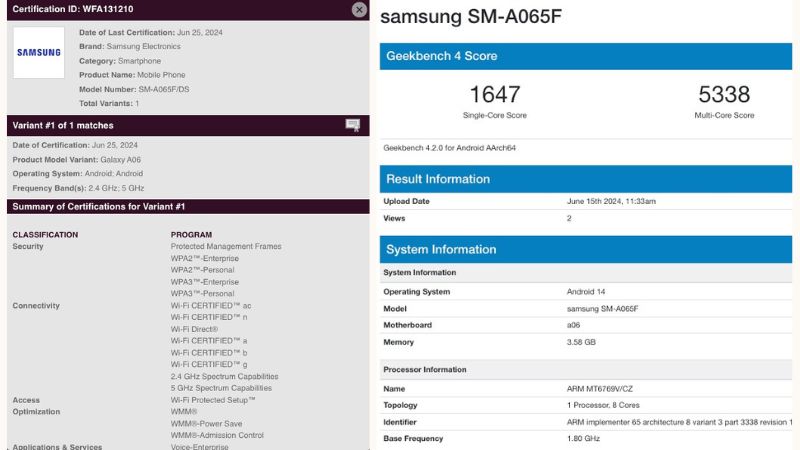This screenshot has height=450, width=800.
Task: Click the certificate icon in Variant #1 header
Action: [x=352, y=125]
